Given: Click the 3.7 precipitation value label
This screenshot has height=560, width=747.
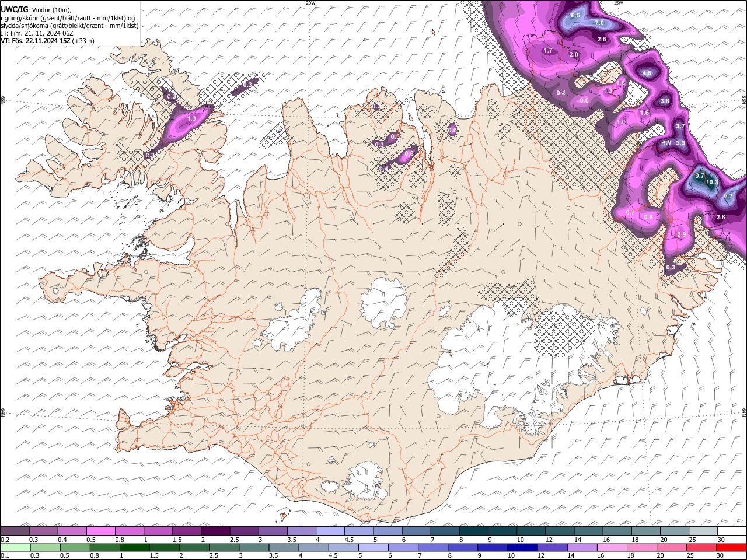Looking at the screenshot, I should tap(680, 126).
